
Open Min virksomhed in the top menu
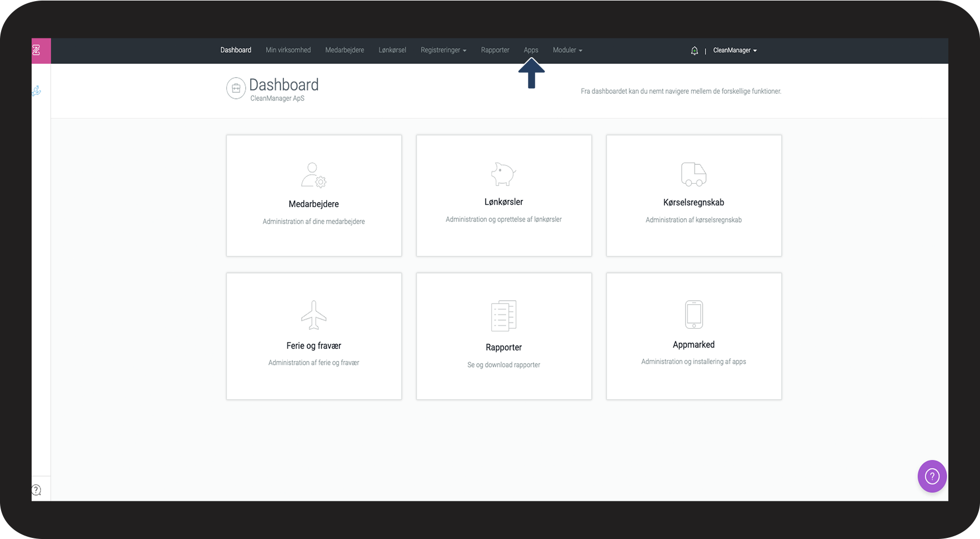tap(288, 50)
